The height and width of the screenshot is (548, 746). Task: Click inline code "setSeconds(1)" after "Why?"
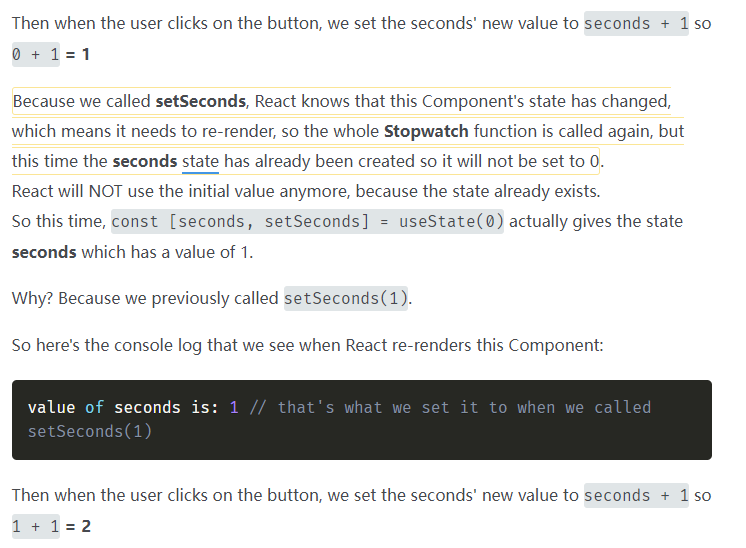click(x=345, y=298)
